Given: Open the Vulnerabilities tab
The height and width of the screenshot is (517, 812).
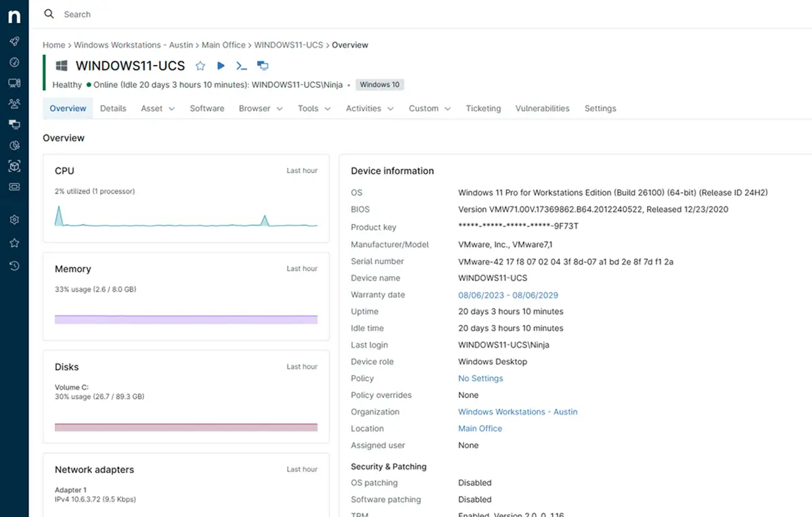Looking at the screenshot, I should 543,108.
